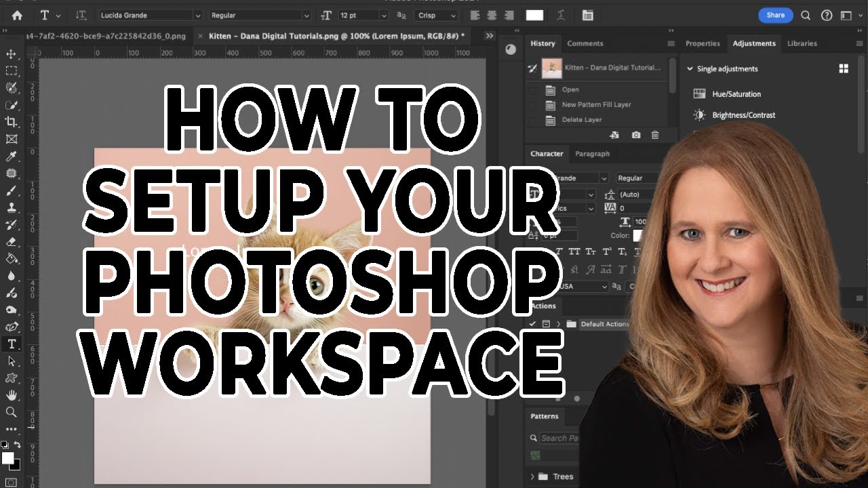Click Create warped text icon
Viewport: 868px width, 488px height.
(561, 15)
